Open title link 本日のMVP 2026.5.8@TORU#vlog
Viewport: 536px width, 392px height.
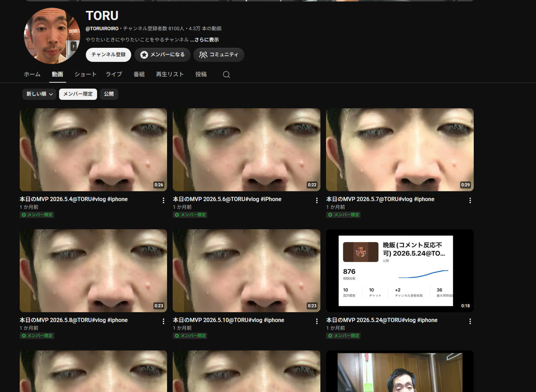coord(74,320)
